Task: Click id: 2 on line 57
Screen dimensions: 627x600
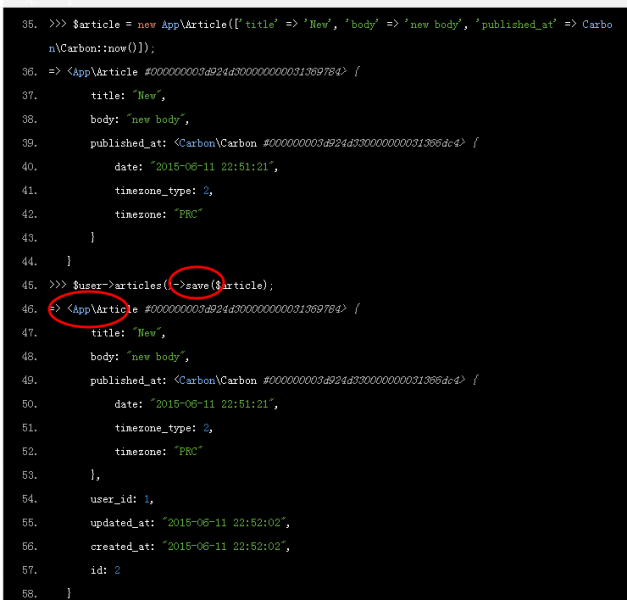Action: (x=105, y=570)
